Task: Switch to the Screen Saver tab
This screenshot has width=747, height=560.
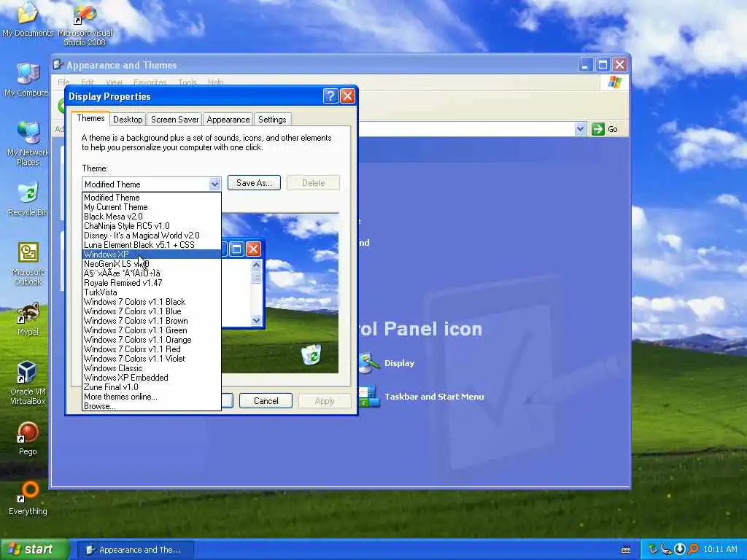Action: (x=174, y=120)
